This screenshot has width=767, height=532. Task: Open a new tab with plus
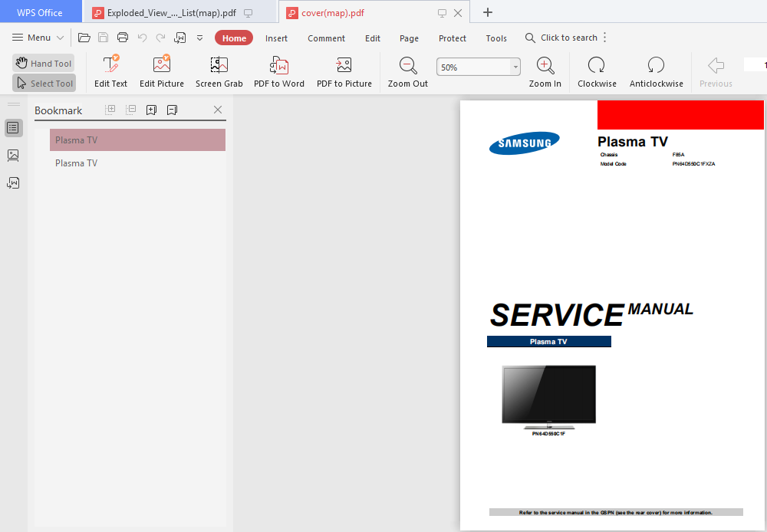click(x=488, y=13)
